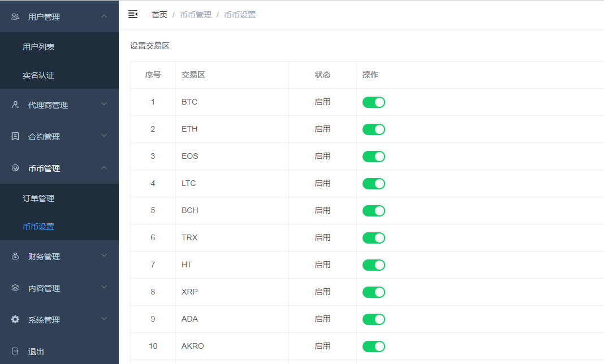Viewport: 604px width, 364px height.
Task: Click the 启用 status in BTC row
Action: click(x=322, y=102)
